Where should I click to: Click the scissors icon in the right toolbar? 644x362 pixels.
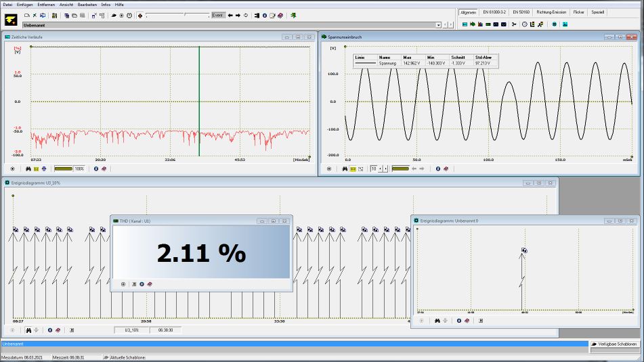[x=514, y=24]
